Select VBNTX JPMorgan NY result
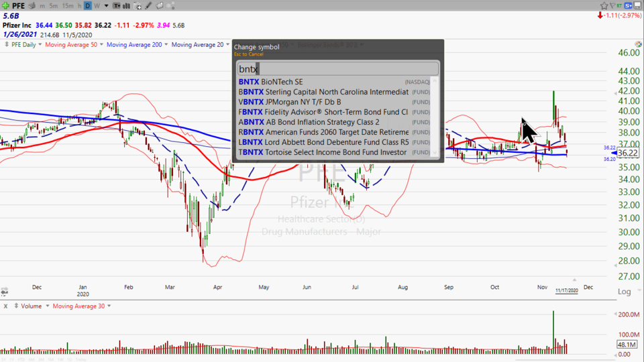The width and height of the screenshot is (644, 362). coord(334,102)
